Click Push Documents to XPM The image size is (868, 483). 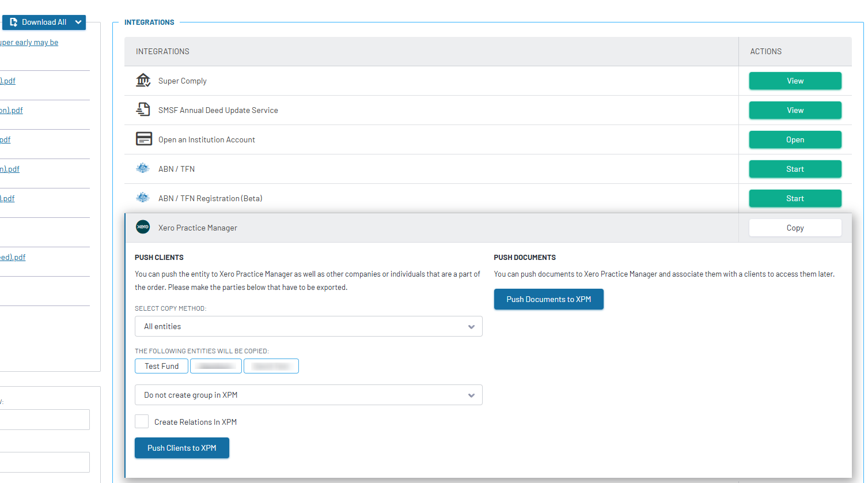(549, 299)
